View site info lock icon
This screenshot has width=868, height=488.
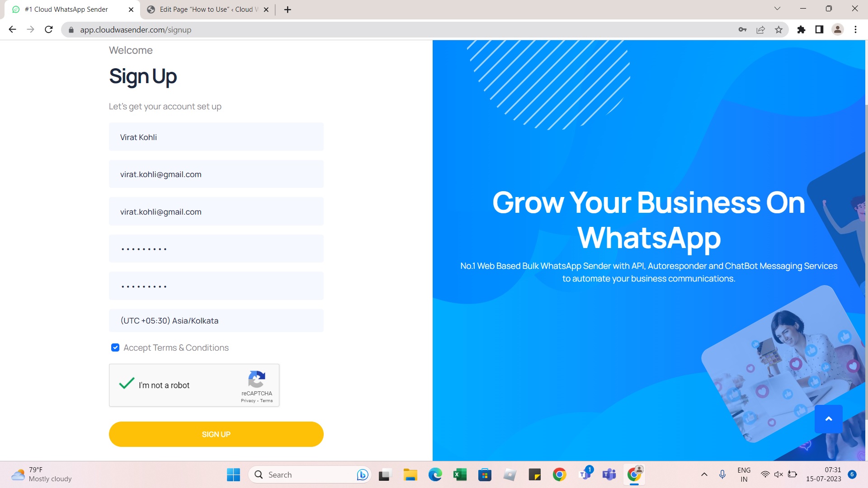click(x=71, y=30)
